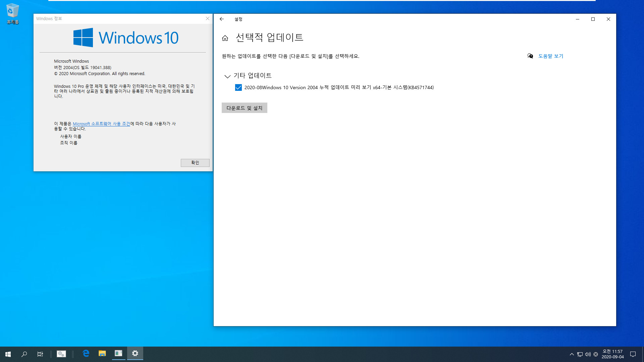Maximize the Settings window

(593, 19)
